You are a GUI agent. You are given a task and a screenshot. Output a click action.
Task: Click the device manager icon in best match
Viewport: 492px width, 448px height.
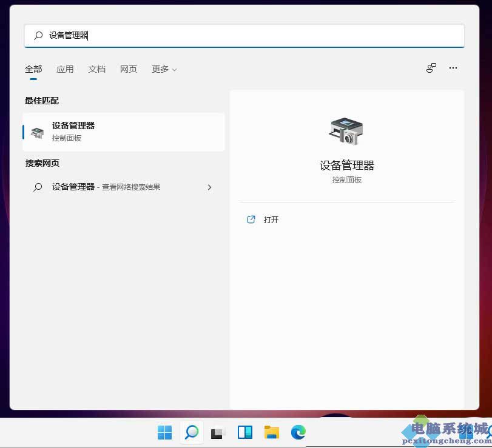pos(38,133)
